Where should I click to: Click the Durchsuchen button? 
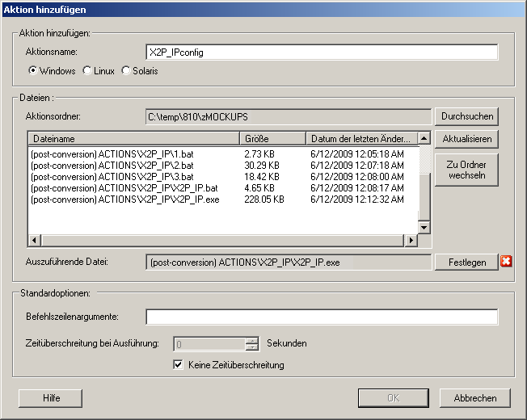(467, 116)
